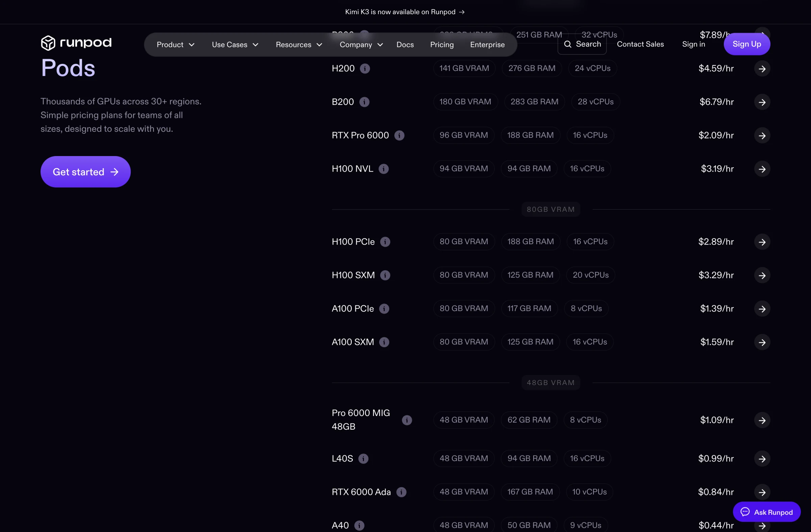Image resolution: width=811 pixels, height=532 pixels.
Task: Click the Search field
Action: (582, 44)
